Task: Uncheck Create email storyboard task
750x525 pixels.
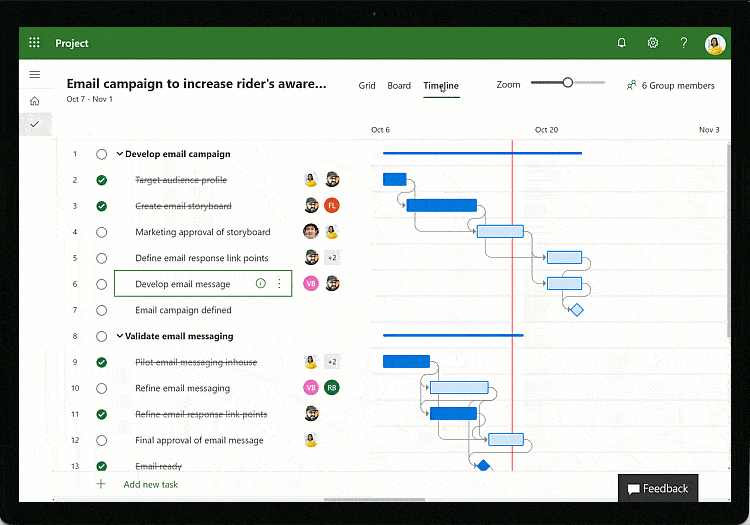Action: coord(101,206)
